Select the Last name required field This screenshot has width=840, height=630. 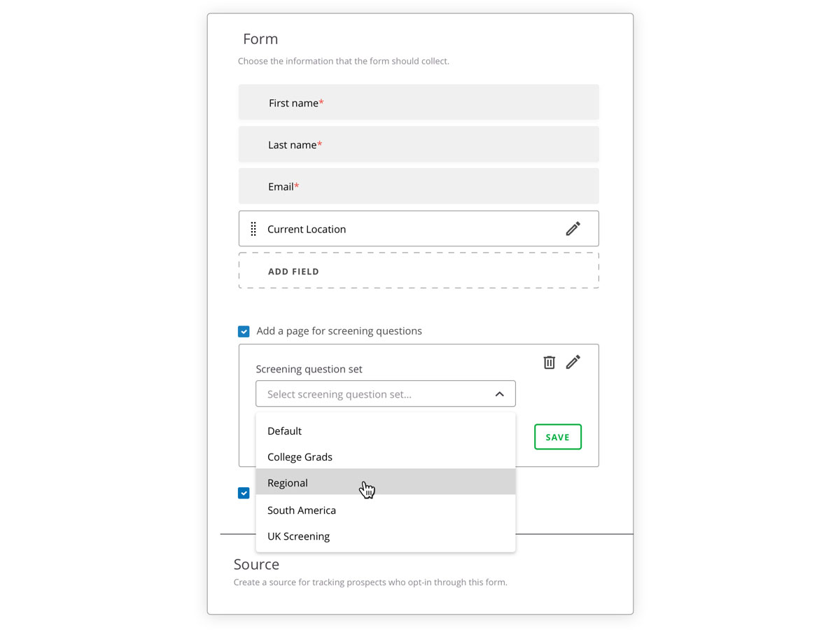[x=419, y=144]
